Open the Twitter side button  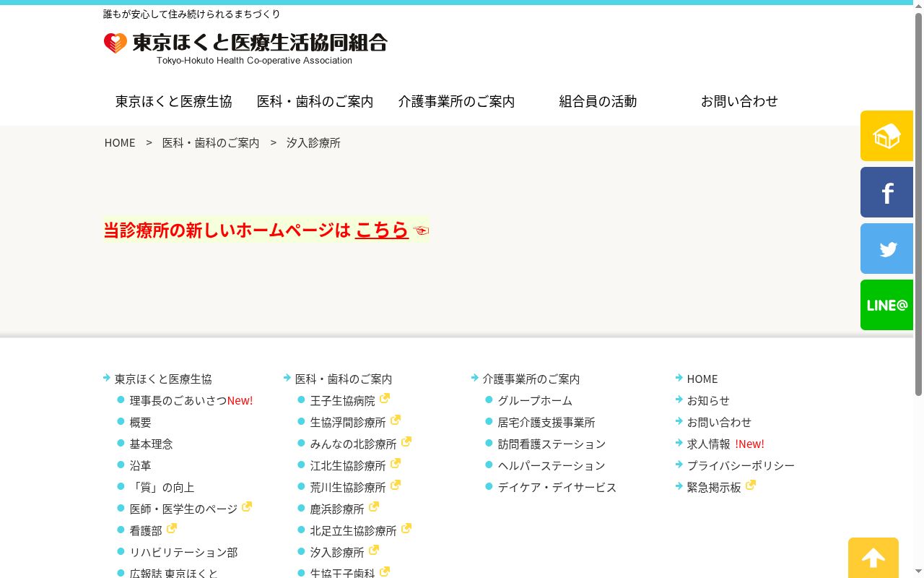[886, 249]
